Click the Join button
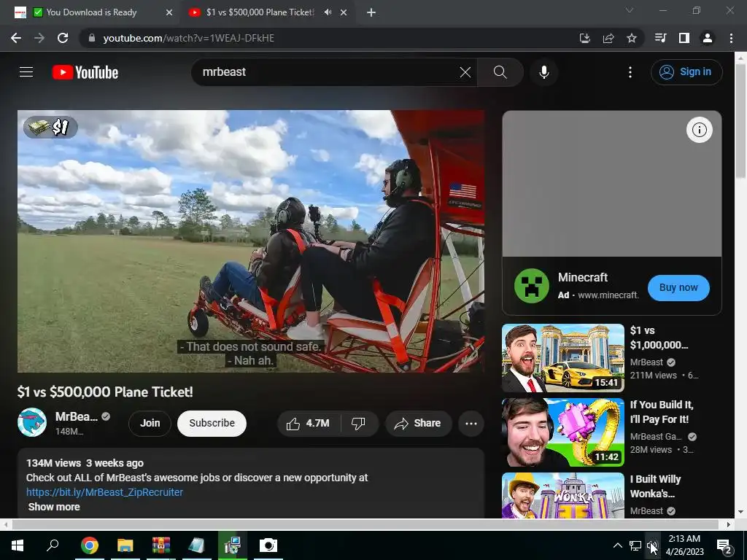This screenshot has width=747, height=560. [150, 424]
